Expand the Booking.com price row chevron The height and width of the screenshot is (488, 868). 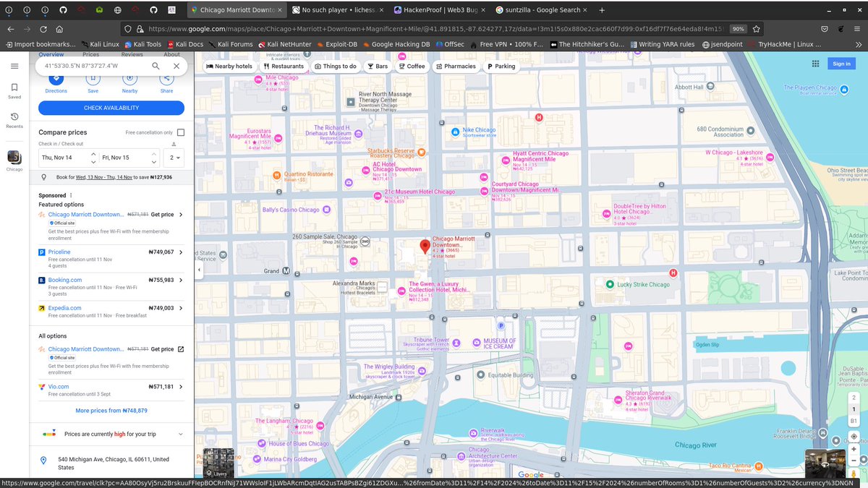[181, 280]
